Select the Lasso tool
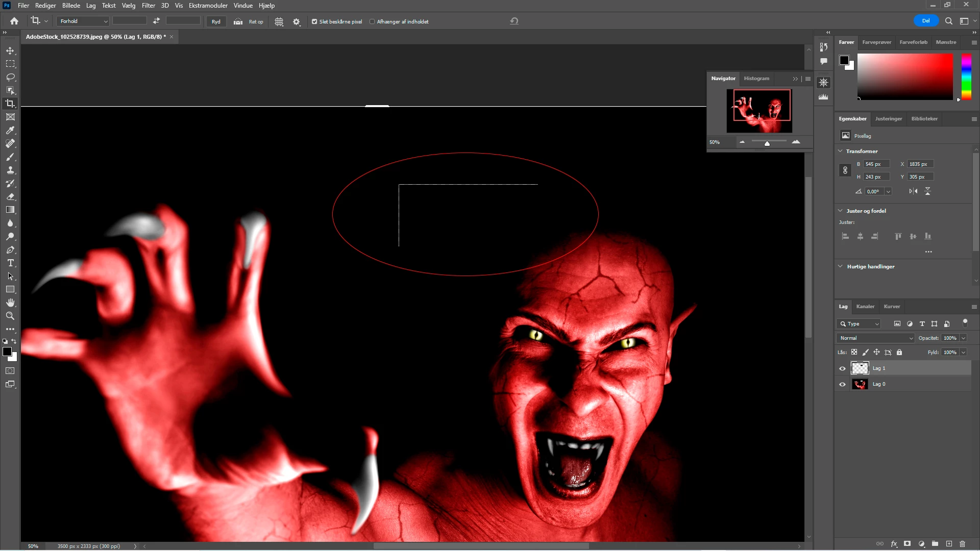980x551 pixels. 10,78
